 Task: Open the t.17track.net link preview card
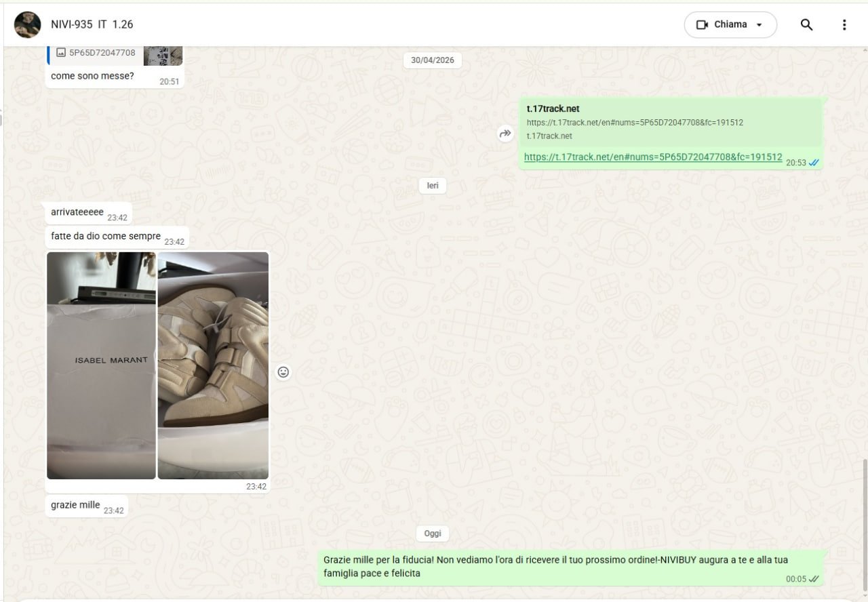click(671, 122)
